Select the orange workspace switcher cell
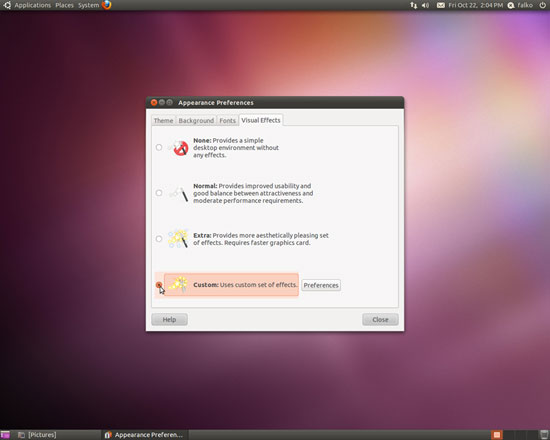Image resolution: width=550 pixels, height=440 pixels. coord(496,435)
